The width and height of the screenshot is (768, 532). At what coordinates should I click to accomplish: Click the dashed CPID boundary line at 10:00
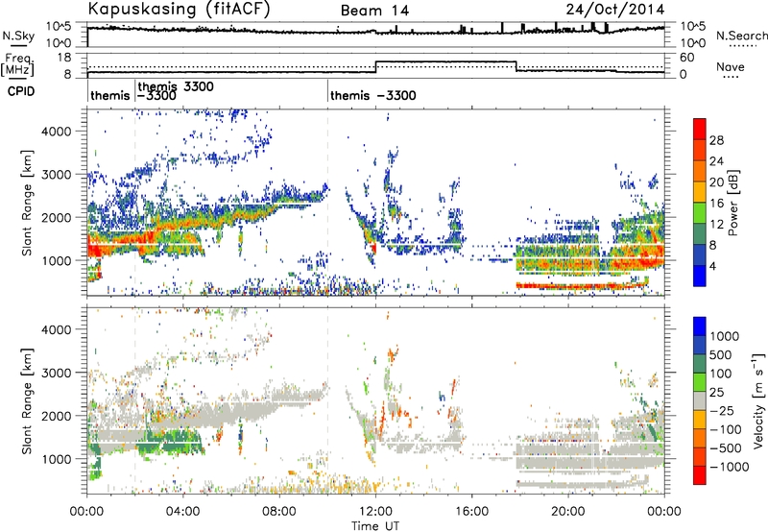coord(327,202)
